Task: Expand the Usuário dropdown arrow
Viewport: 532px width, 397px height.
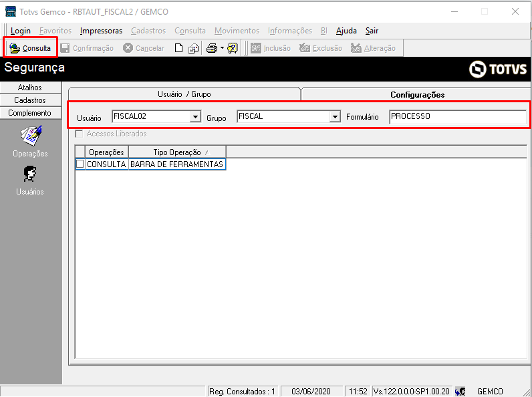Action: click(x=195, y=117)
